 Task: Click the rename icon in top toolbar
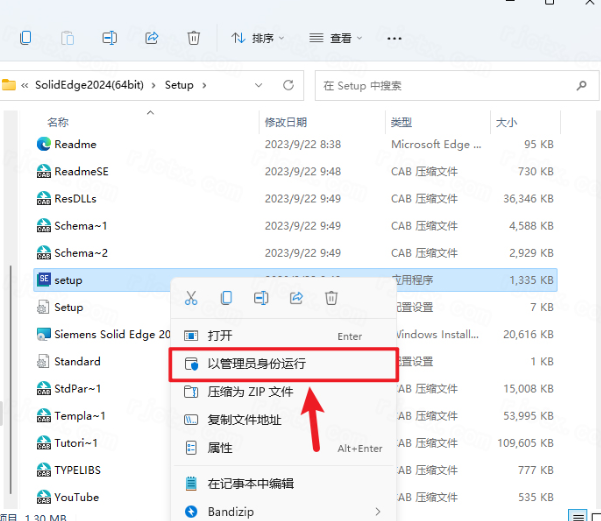110,38
